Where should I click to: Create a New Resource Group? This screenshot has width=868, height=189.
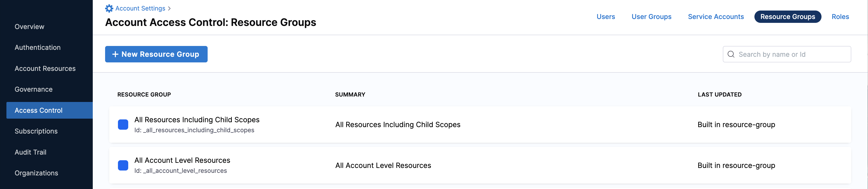coord(156,54)
